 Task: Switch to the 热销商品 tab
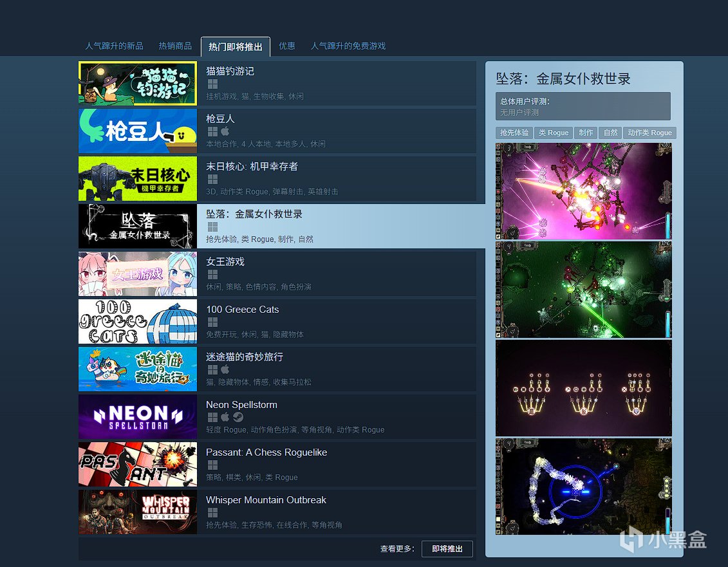click(x=175, y=46)
